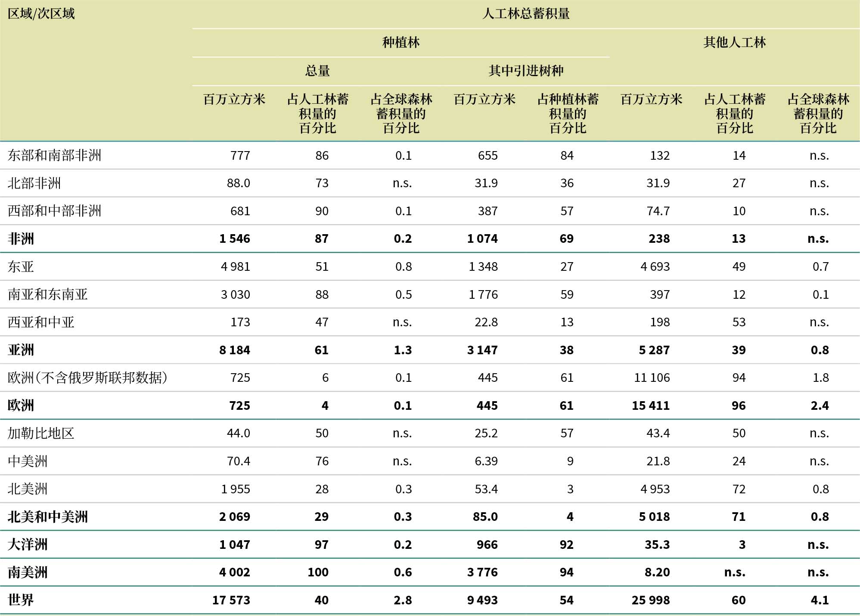Image resolution: width=860 pixels, height=616 pixels.
Task: Select the bold 非洲 total row label
Action: (x=21, y=238)
